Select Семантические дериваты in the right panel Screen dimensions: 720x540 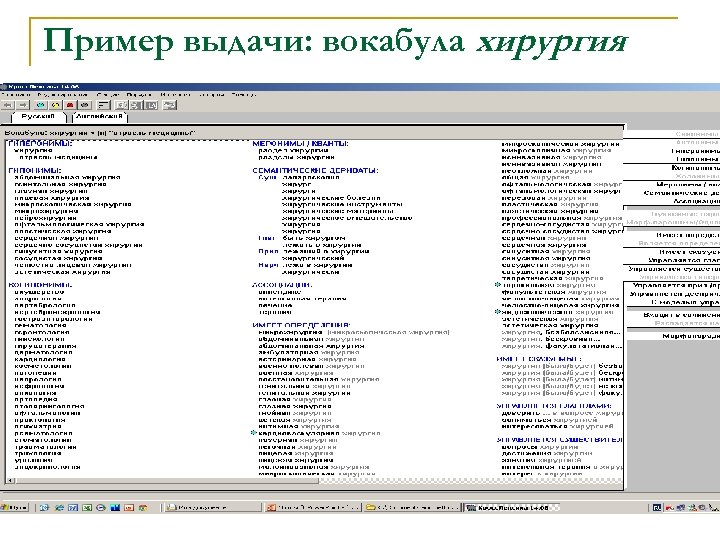pyautogui.click(x=682, y=193)
